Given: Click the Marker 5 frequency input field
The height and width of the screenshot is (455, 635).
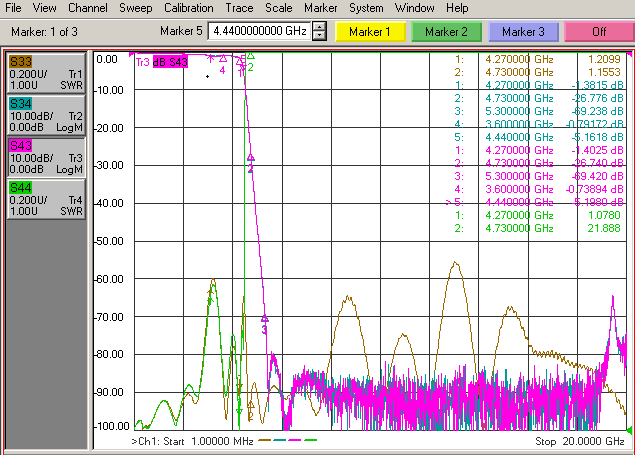Looking at the screenshot, I should tap(259, 31).
